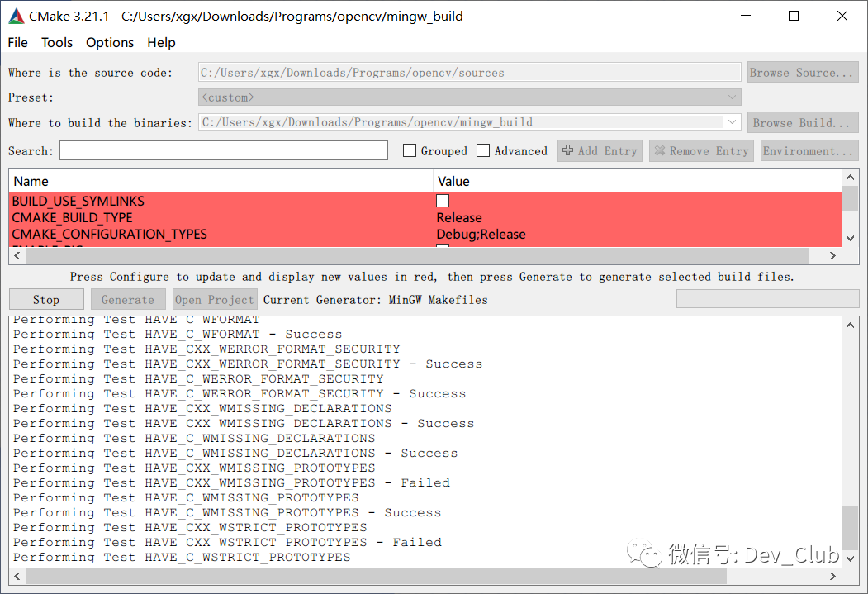Close the CMake window

coord(842,16)
